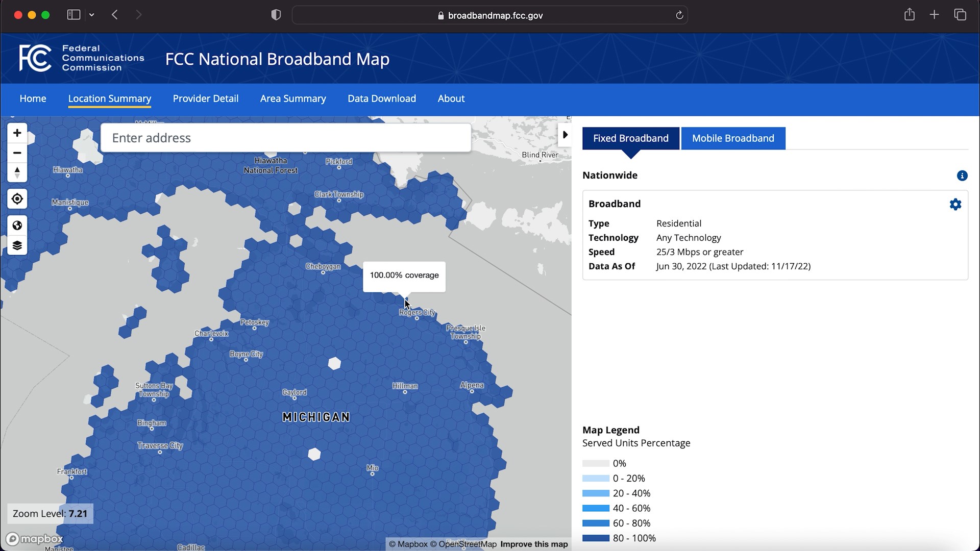Click the info icon next to Nationwide
This screenshot has height=551, width=980.
pos(962,175)
